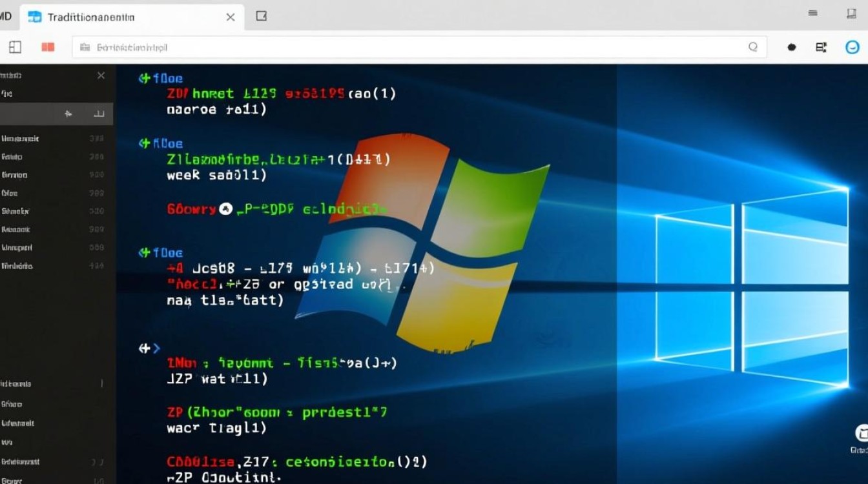
Task: Click the bracket icon in sidebar header
Action: pyautogui.click(x=99, y=114)
